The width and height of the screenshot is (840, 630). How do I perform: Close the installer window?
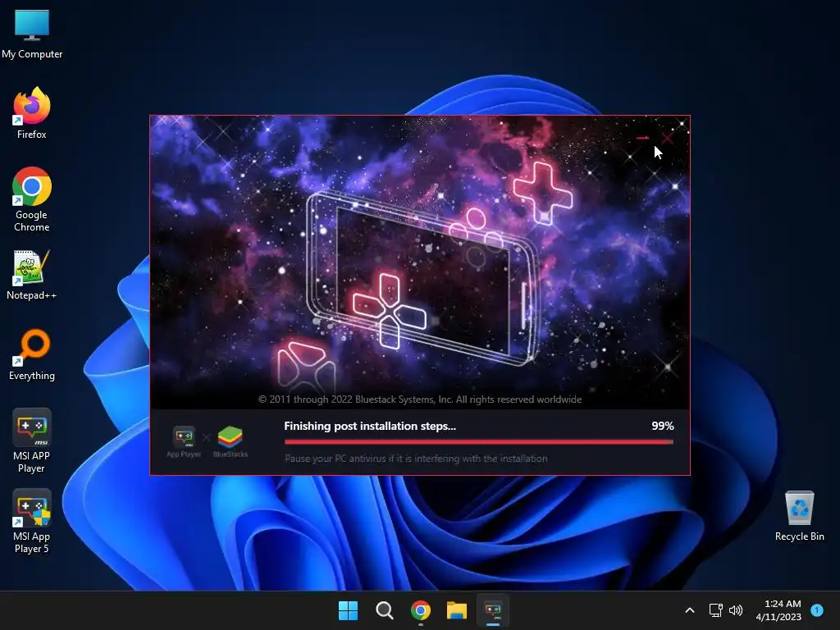coord(667,138)
